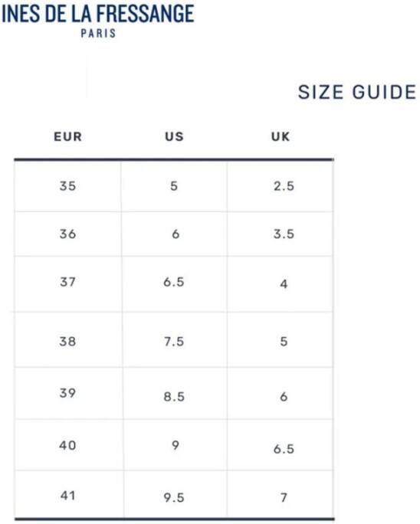Click UK size 3.5 cell
The image size is (420, 524).
pos(281,234)
